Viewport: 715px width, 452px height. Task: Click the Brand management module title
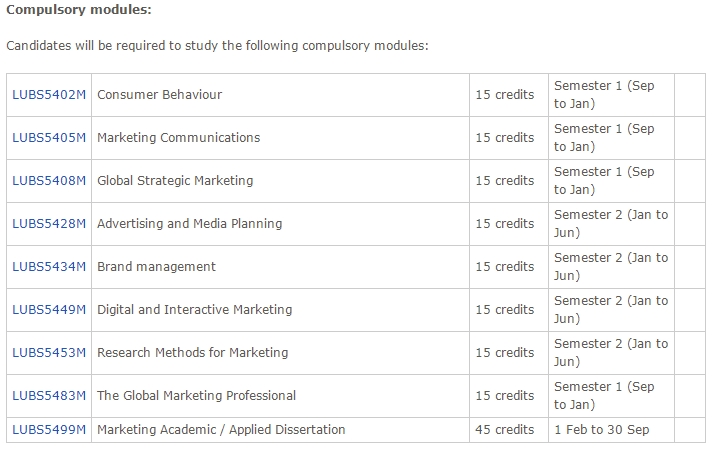point(156,267)
